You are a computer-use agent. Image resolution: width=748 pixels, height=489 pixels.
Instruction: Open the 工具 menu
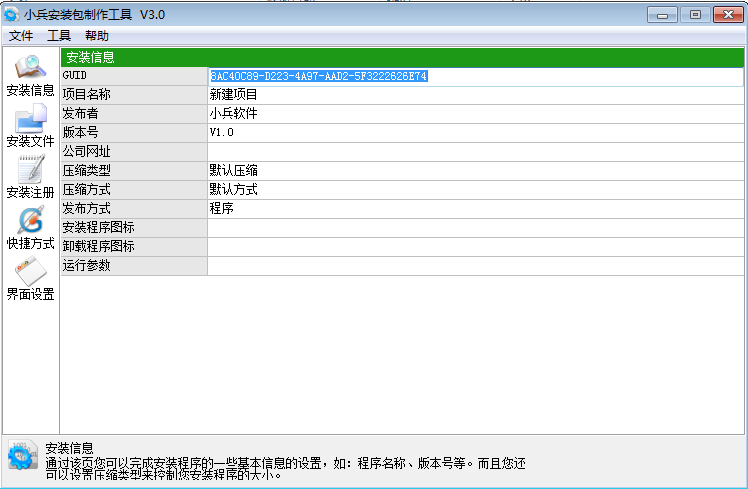(59, 36)
